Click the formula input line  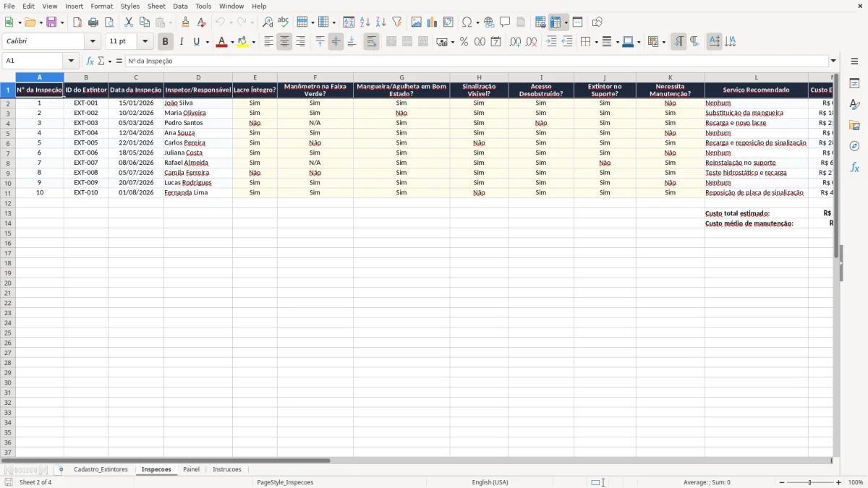pyautogui.click(x=477, y=61)
